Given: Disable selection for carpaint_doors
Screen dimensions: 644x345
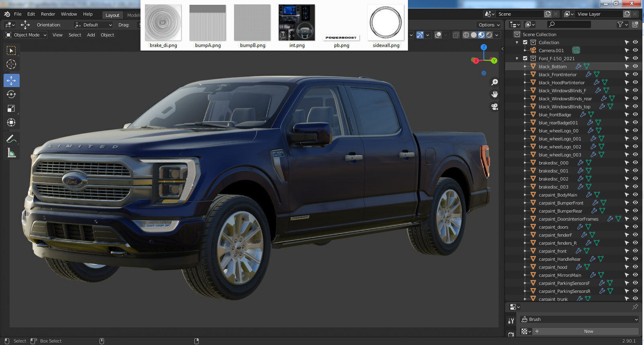Looking at the screenshot, I should tap(627, 227).
